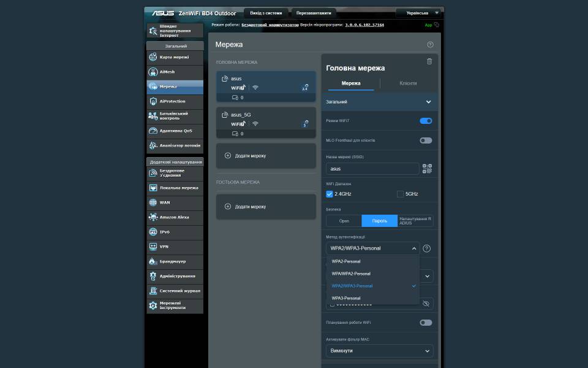This screenshot has height=368, width=588.
Task: Enable MLO Fronthaul для клієнтів toggle
Action: [426, 140]
